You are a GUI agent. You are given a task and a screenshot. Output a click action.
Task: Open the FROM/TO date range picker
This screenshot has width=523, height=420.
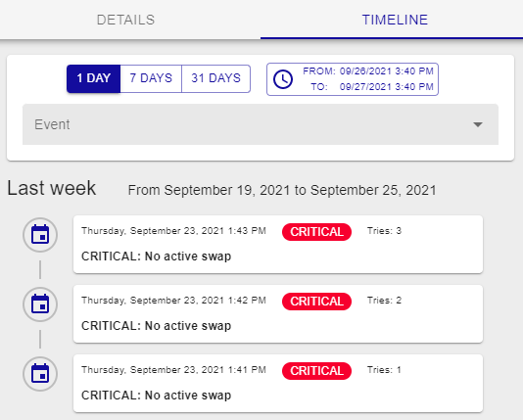point(353,79)
